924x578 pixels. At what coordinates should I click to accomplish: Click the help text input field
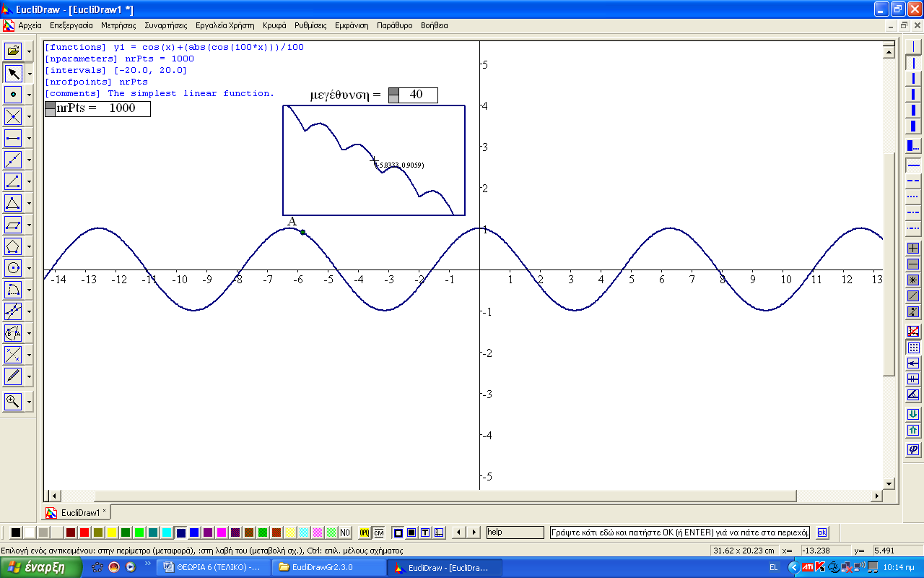pyautogui.click(x=515, y=532)
